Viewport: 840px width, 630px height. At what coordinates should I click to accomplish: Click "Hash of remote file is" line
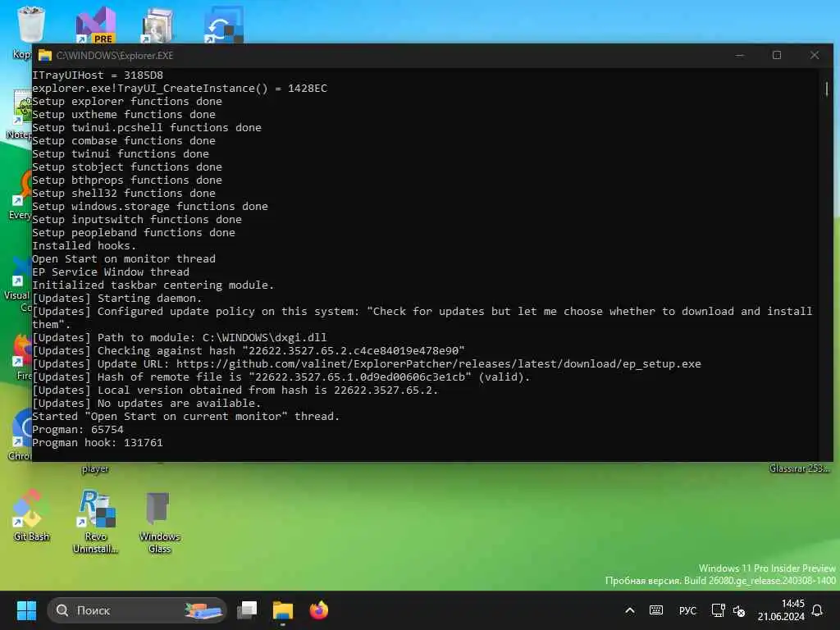click(x=281, y=377)
